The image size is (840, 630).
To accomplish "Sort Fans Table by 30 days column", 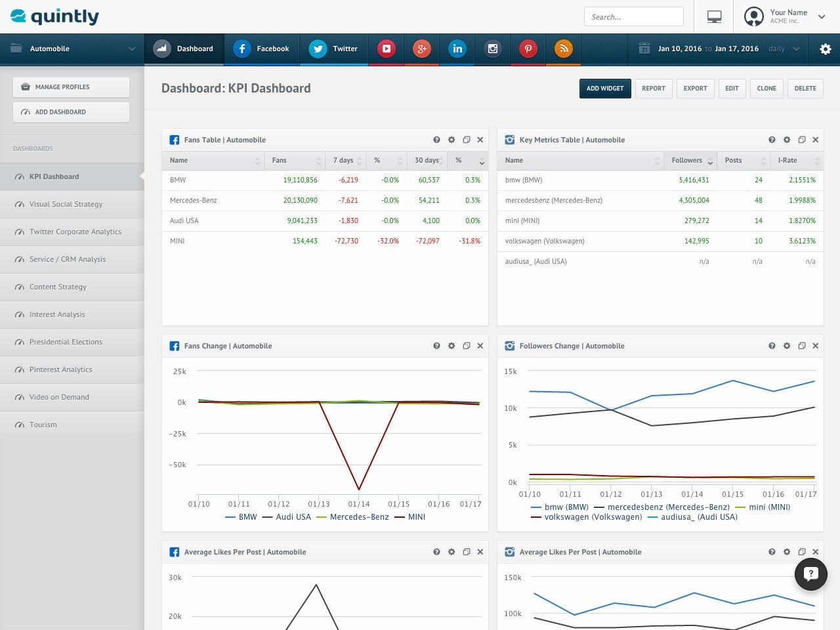I will (427, 161).
